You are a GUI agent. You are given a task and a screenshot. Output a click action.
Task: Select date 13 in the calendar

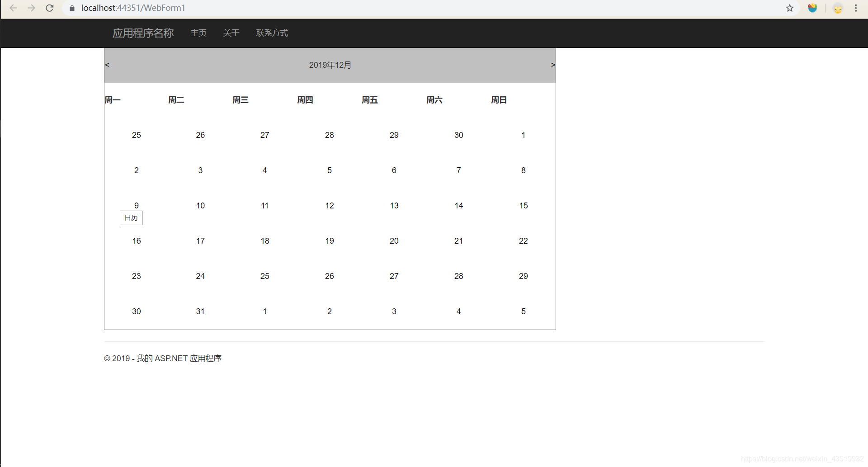click(x=394, y=206)
